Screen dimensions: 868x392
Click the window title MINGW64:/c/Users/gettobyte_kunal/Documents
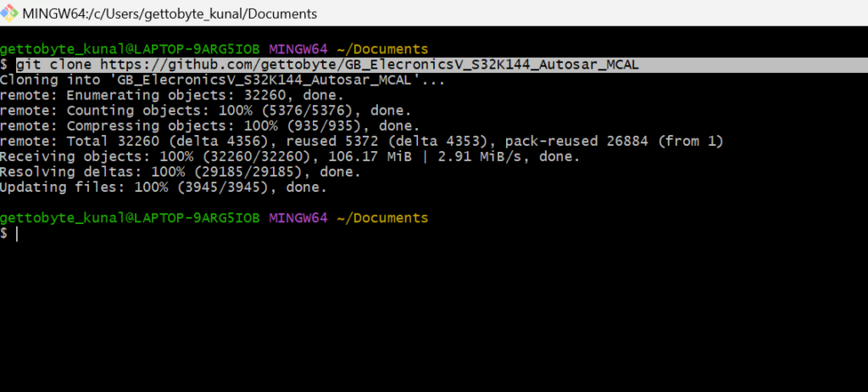click(x=170, y=14)
